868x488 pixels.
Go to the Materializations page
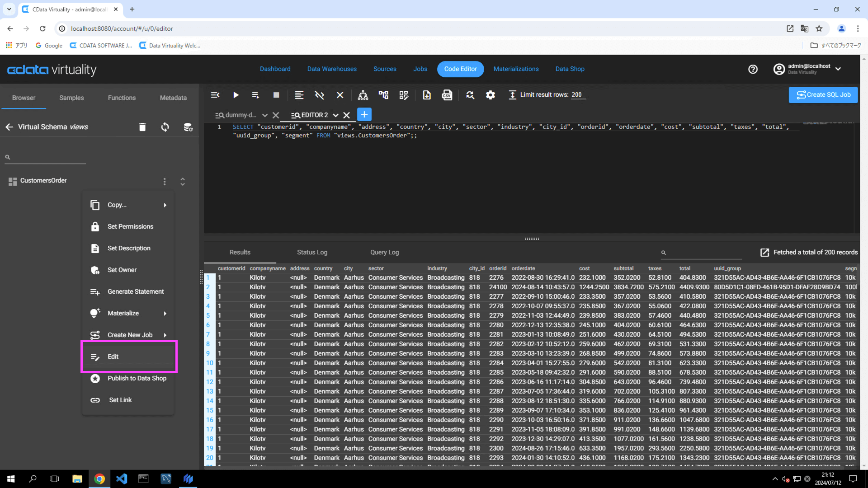516,69
